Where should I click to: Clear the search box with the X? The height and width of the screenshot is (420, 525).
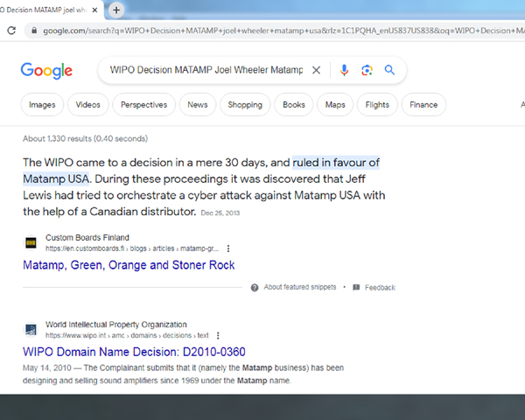pyautogui.click(x=316, y=70)
